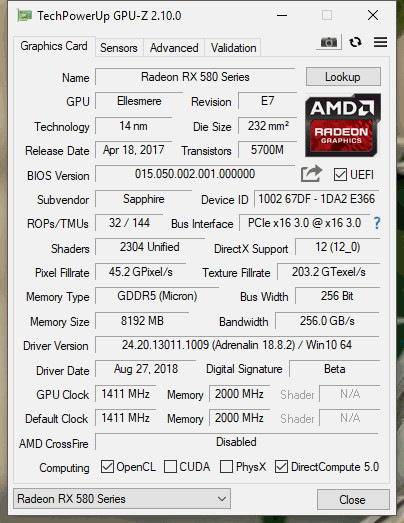Screen dimensions: 404x523
Task: Click the GPU-Z app icon in title bar
Action: [25, 15]
